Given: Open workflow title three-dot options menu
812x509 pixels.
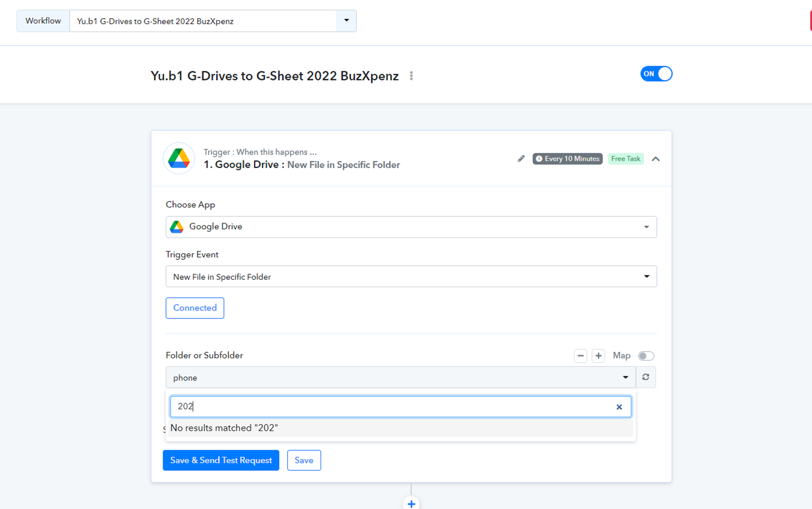Looking at the screenshot, I should 411,76.
